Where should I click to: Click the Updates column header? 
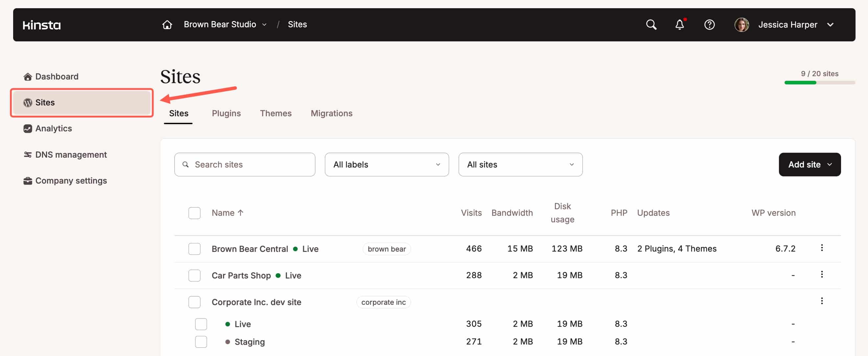(x=653, y=213)
